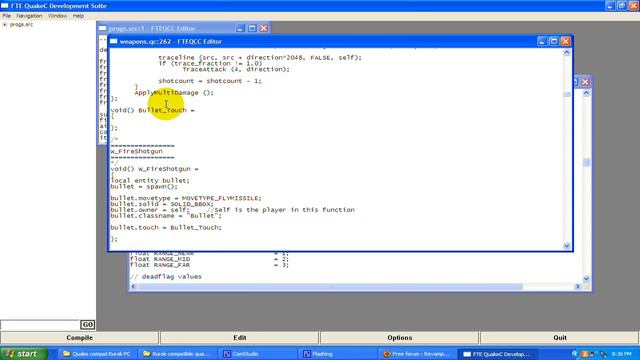Click 'bullet.movetype = MOVETYPE_FLYMISSILE;' line
The width and height of the screenshot is (640, 360).
coord(186,198)
